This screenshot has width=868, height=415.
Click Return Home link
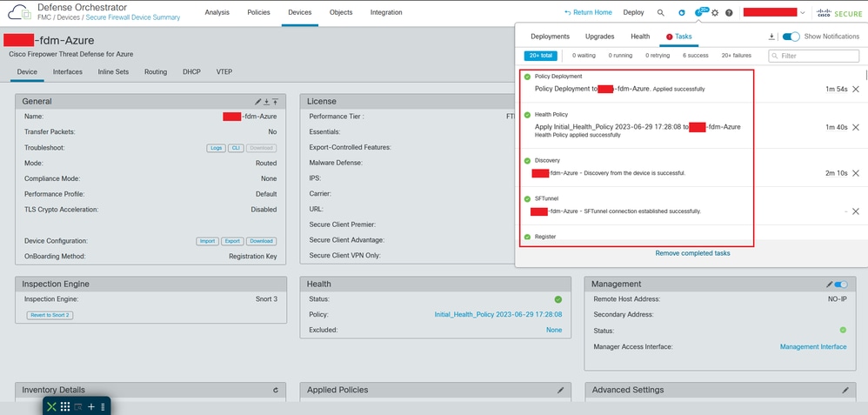click(x=588, y=13)
